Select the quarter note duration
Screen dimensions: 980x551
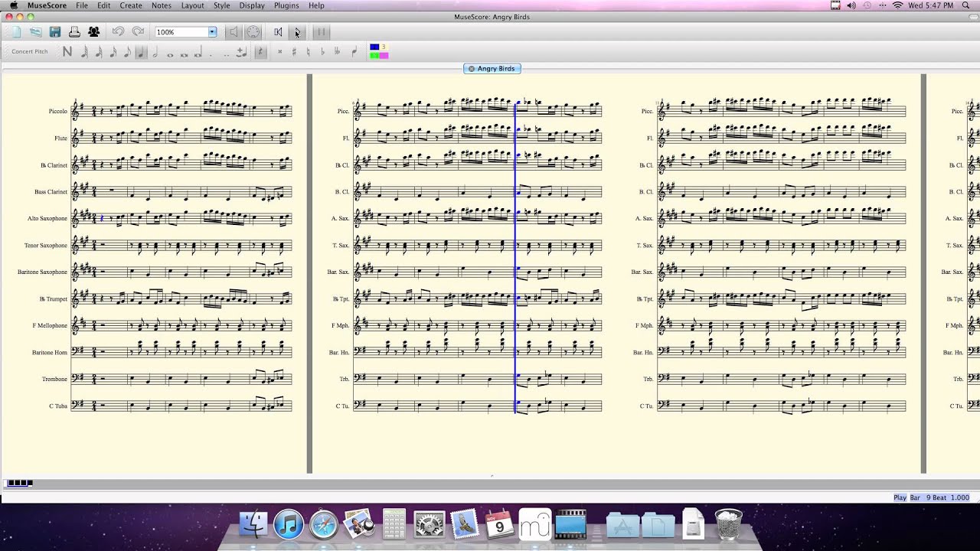tap(141, 52)
